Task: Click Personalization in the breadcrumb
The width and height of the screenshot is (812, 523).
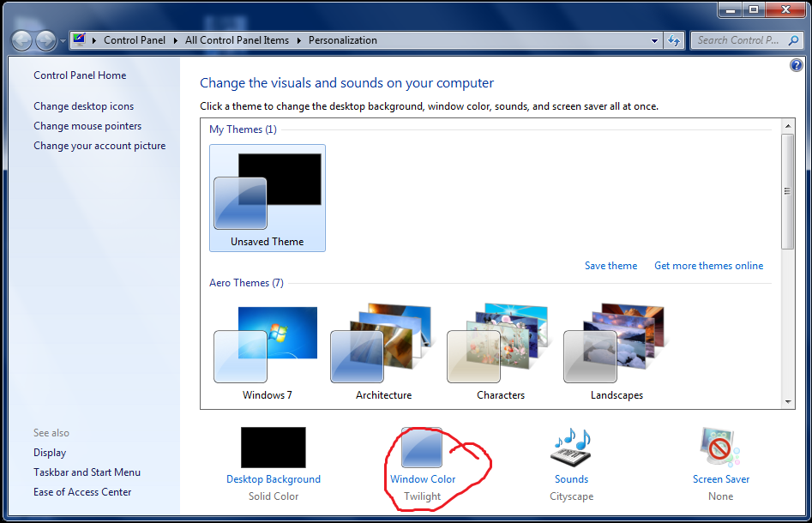Action: click(343, 40)
